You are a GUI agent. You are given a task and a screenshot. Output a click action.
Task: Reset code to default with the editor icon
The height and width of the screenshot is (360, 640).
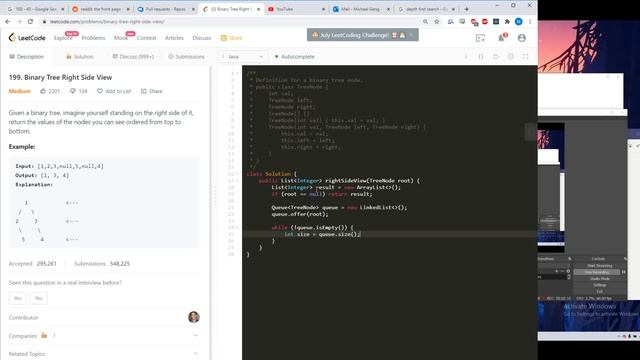(x=496, y=56)
